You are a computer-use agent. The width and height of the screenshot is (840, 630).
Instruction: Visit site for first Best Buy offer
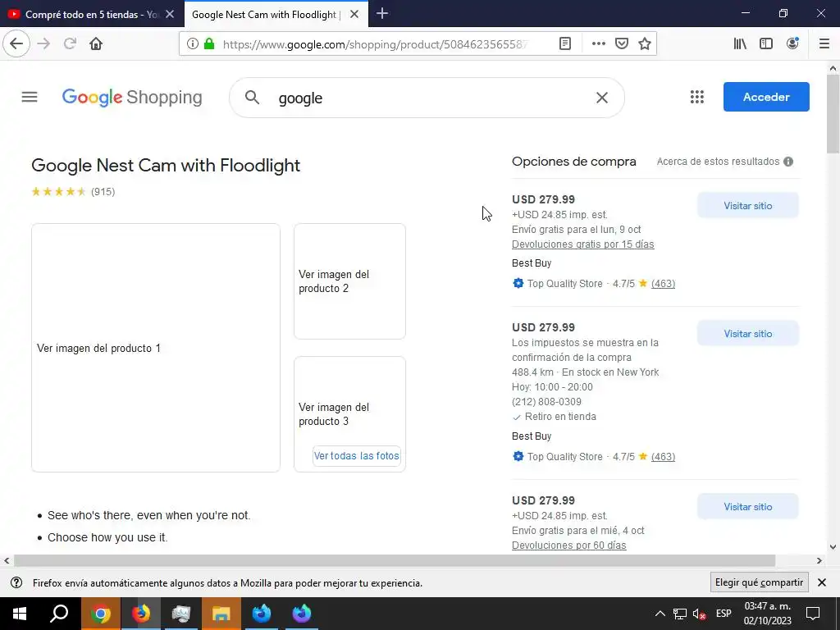[x=748, y=206]
